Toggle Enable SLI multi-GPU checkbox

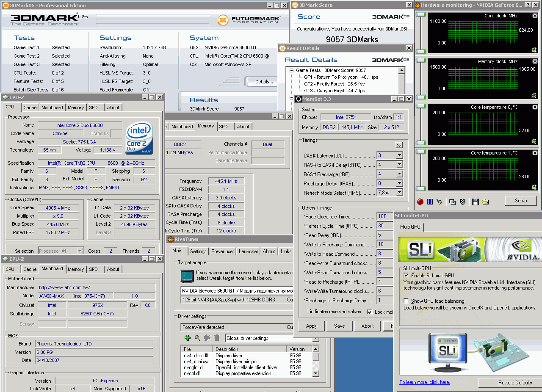point(406,276)
